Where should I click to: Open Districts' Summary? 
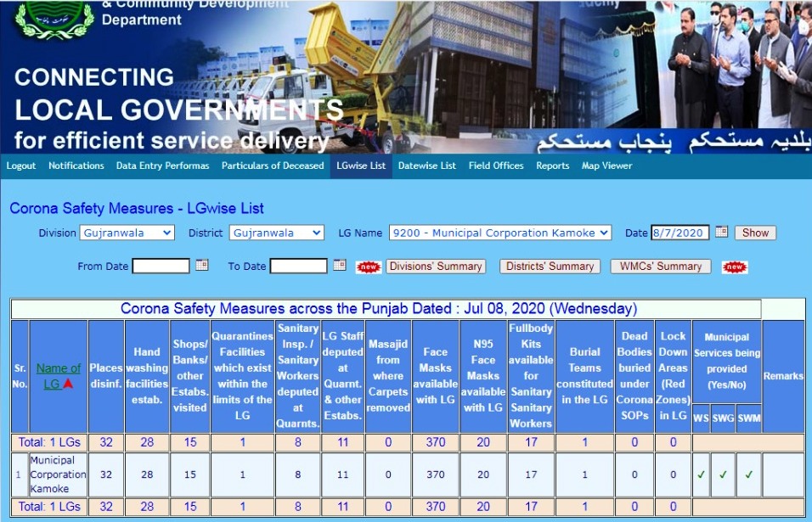(550, 267)
